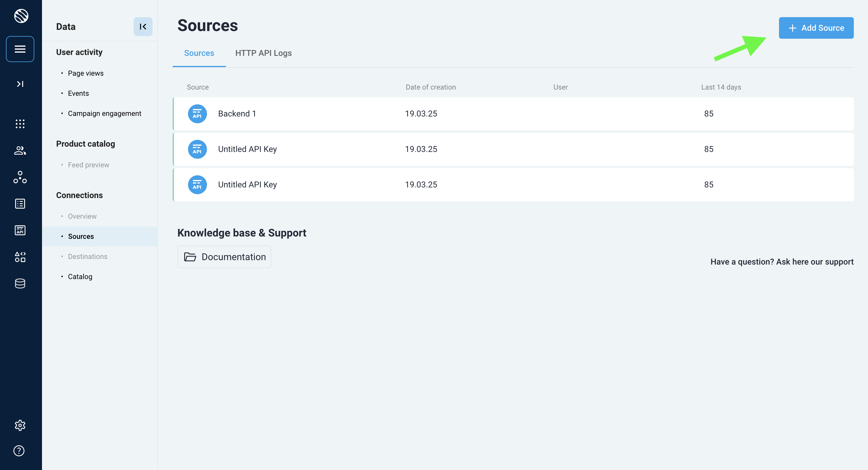The image size is (868, 470).
Task: Click the API panel icon in sidebar
Action: 20,230
